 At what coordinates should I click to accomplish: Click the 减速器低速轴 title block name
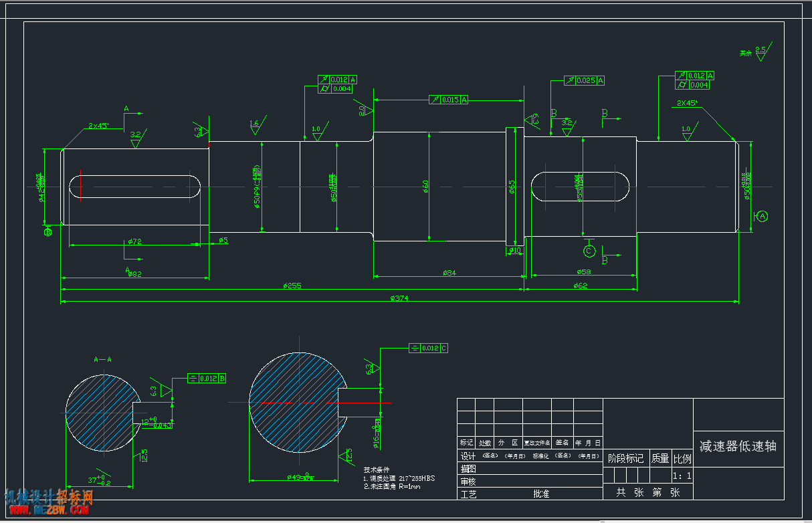[x=738, y=446]
